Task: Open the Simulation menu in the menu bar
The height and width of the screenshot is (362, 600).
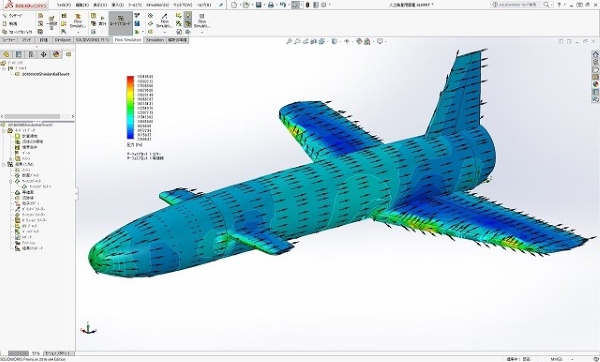Action: 157,5
